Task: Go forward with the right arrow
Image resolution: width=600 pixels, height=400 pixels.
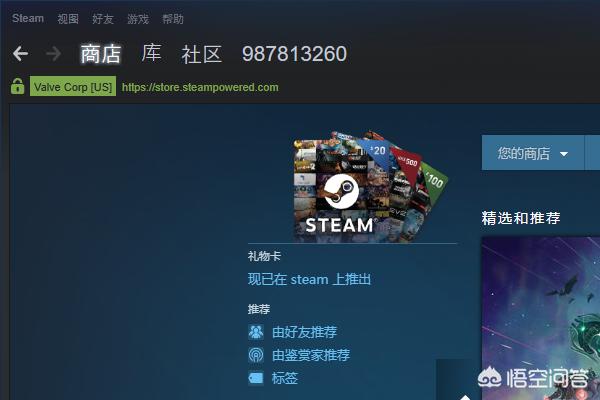Action: [54, 54]
